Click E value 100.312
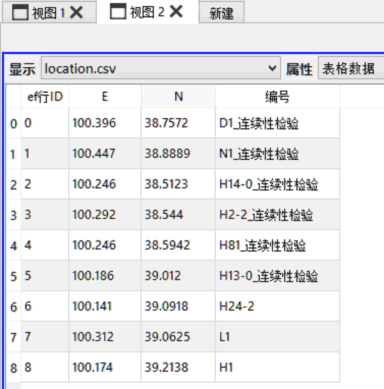Image resolution: width=384 pixels, height=389 pixels. [x=105, y=337]
